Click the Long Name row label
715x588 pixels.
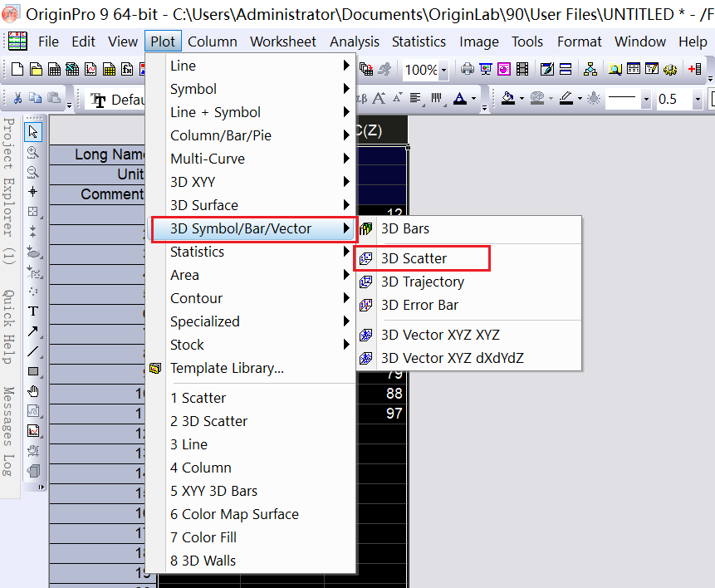tap(97, 154)
